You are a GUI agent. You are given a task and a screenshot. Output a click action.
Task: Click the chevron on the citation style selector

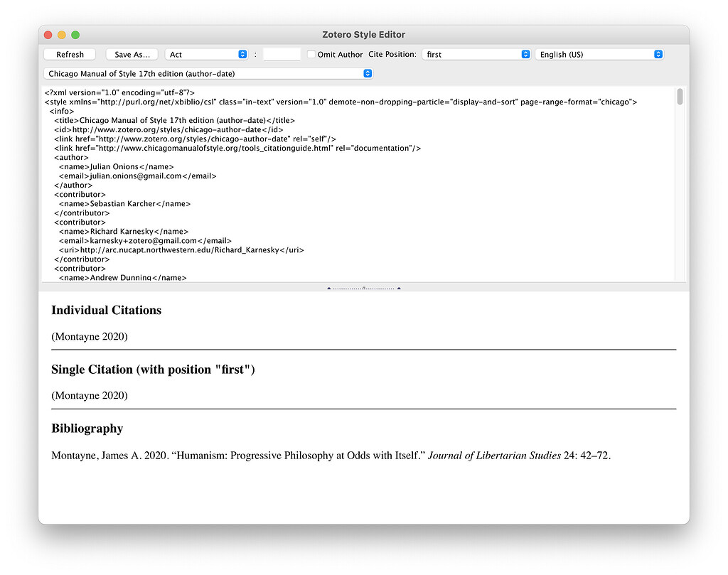[x=368, y=72]
